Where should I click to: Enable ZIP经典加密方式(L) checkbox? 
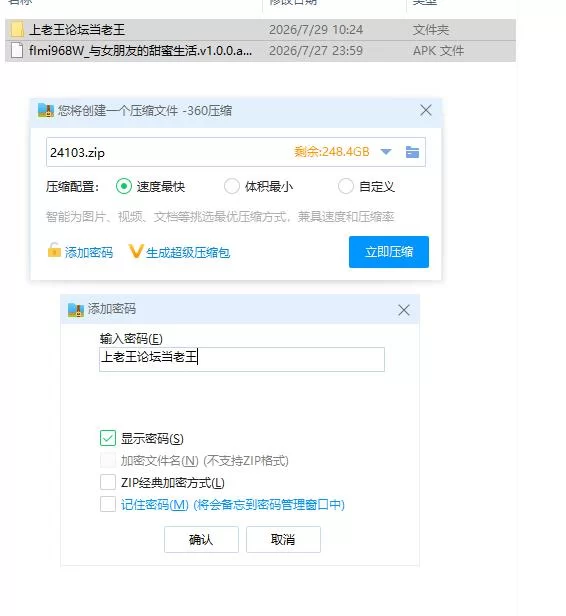click(x=108, y=482)
